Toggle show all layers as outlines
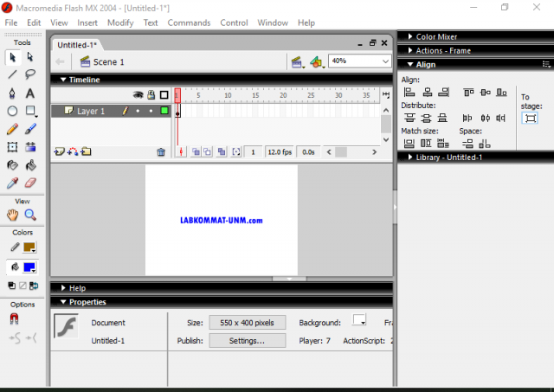This screenshot has width=554, height=392. (x=164, y=94)
